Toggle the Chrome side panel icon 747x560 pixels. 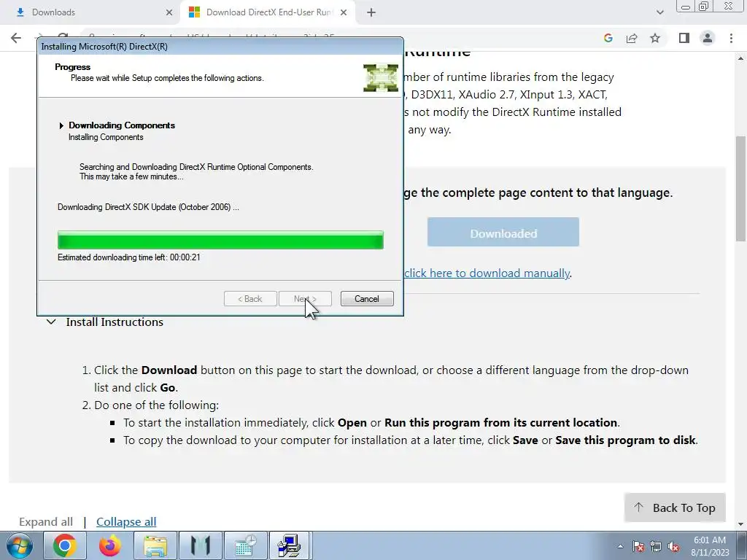pos(684,38)
